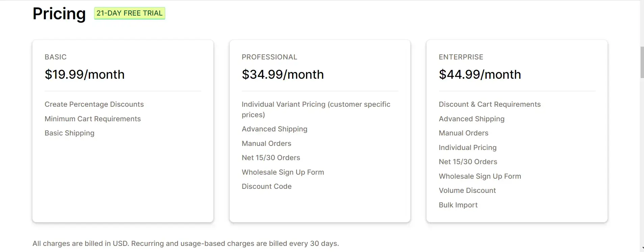
Task: Click the 21-DAY FREE TRIAL badge
Action: 129,13
